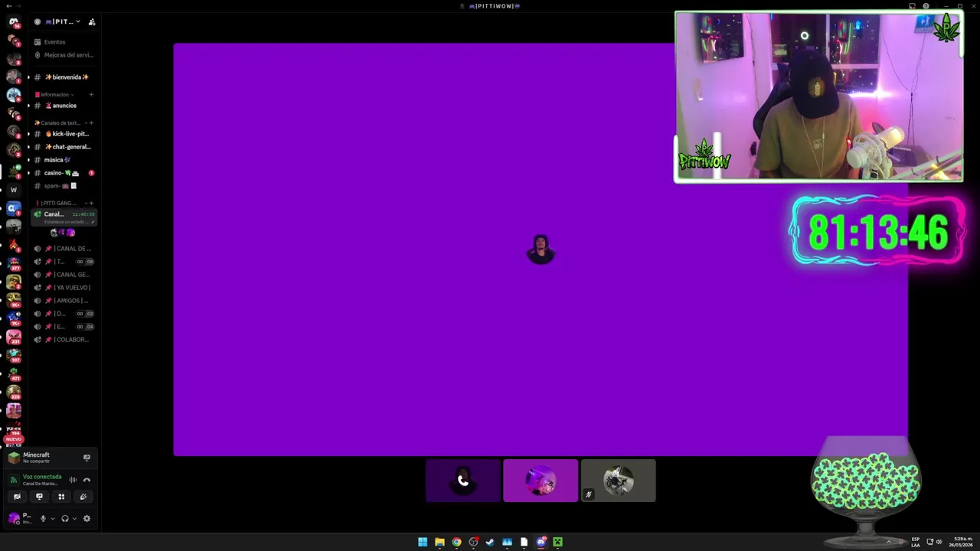Toggle camera on in voice panel
Viewport: 980px width, 551px height.
click(17, 497)
